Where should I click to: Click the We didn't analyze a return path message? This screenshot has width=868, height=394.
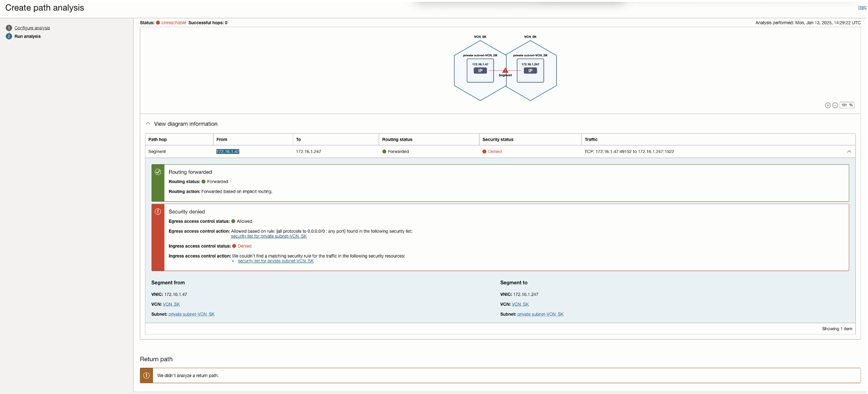(188, 376)
